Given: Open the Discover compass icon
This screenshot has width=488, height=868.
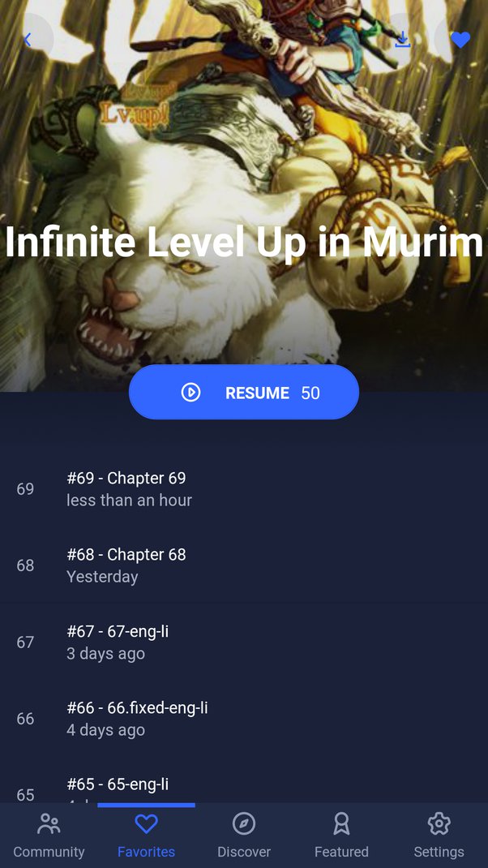Looking at the screenshot, I should coord(244,823).
